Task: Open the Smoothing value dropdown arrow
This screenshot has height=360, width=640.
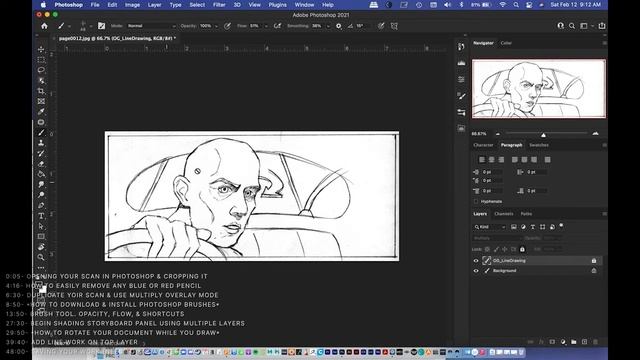Action: [x=328, y=26]
